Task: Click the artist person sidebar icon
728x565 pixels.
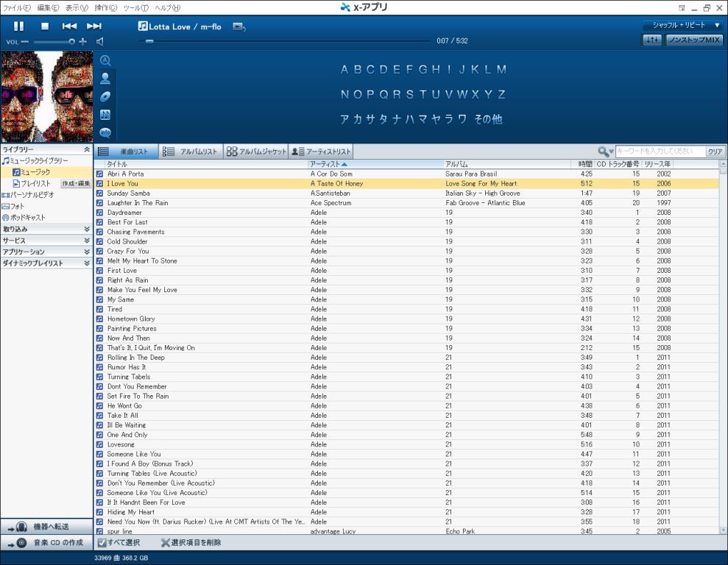Action: pyautogui.click(x=105, y=79)
